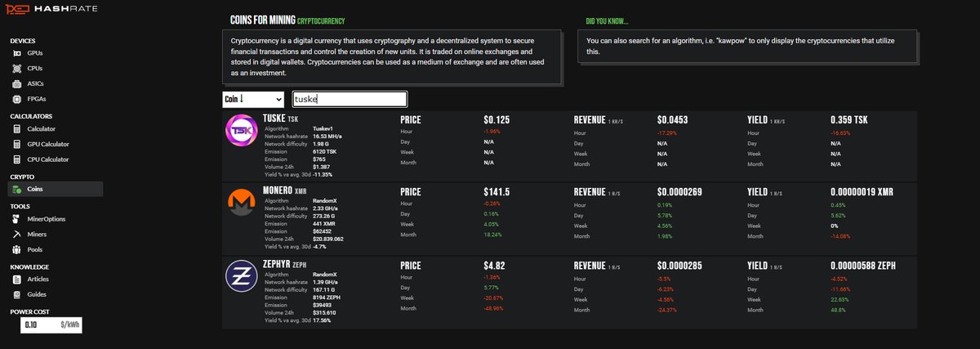Open the MinerOptions link
The image size is (980, 349).
pyautogui.click(x=47, y=219)
